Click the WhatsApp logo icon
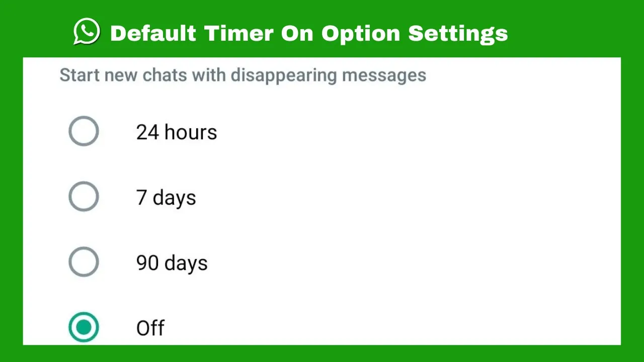 (87, 32)
